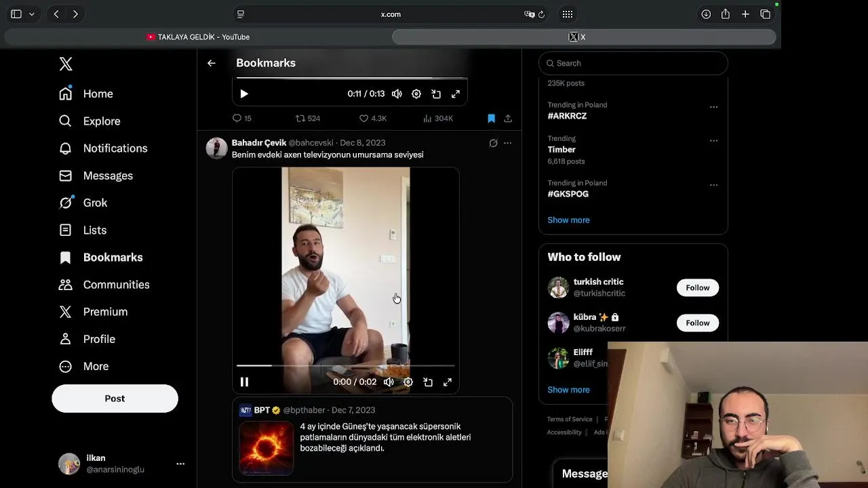
Task: Like the post with 4.3K likes
Action: tap(373, 118)
